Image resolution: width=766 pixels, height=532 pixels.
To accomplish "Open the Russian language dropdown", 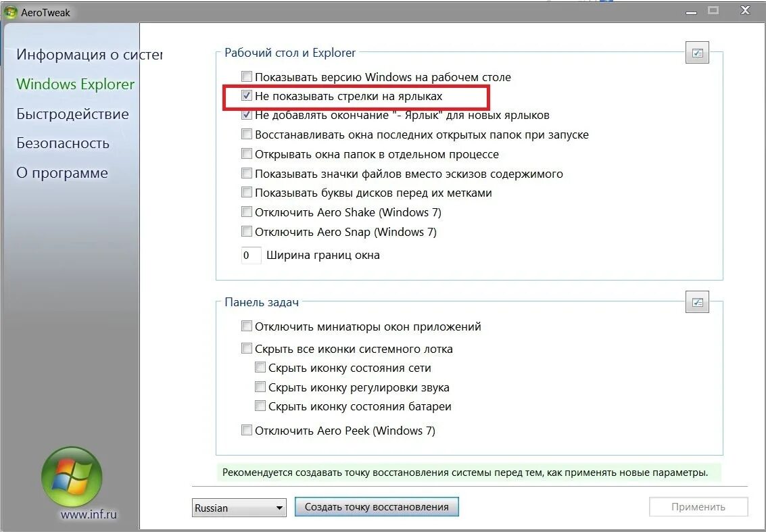I will [x=239, y=508].
